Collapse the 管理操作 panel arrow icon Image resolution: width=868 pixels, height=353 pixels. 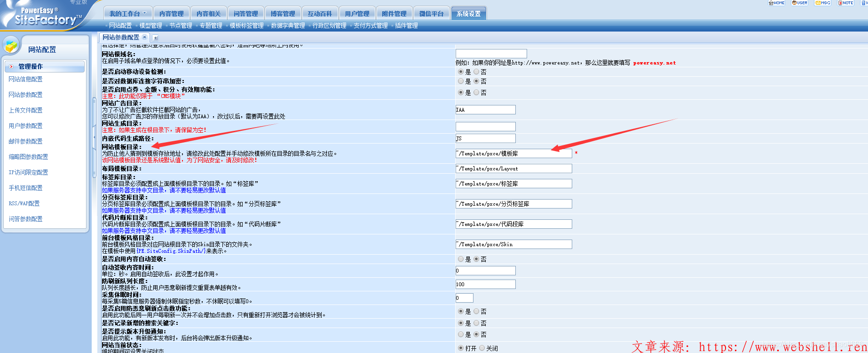click(11, 66)
